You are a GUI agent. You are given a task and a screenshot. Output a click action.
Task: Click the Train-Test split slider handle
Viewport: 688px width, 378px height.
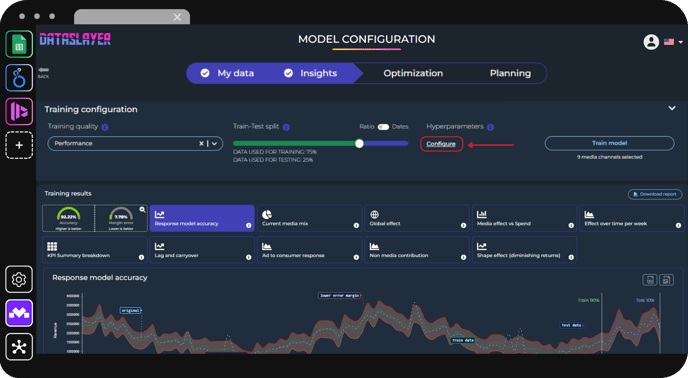click(x=359, y=144)
